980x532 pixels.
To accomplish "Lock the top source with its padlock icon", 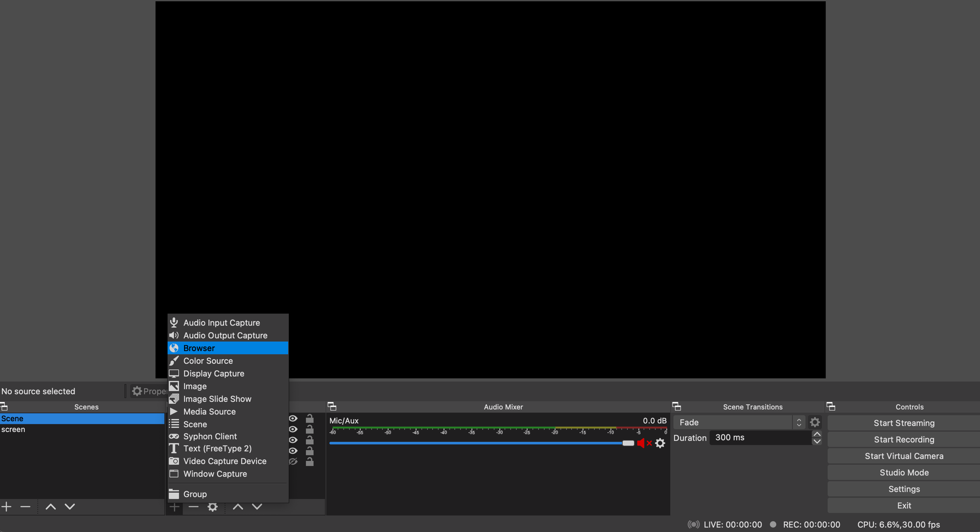I will tap(310, 418).
